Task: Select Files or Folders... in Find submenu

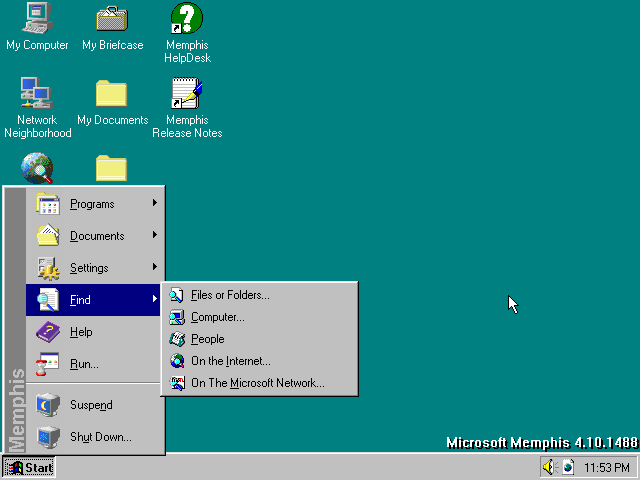Action: 260,295
